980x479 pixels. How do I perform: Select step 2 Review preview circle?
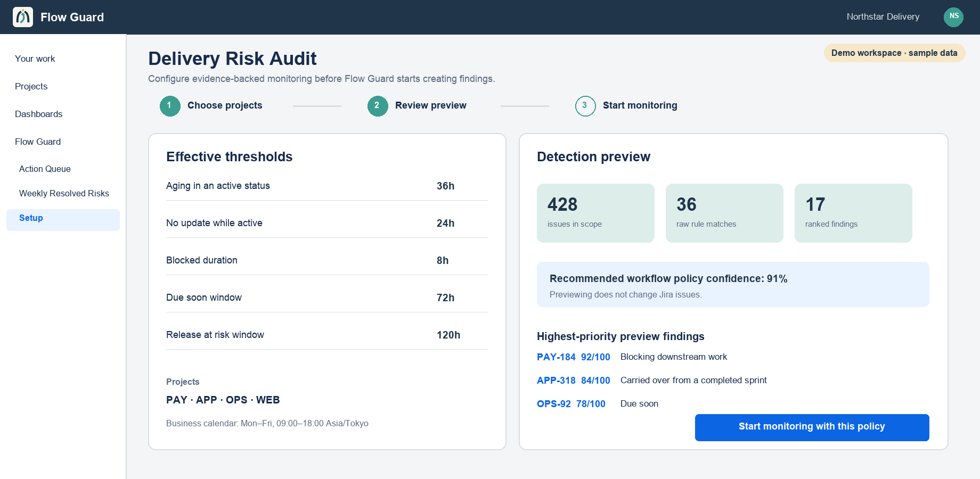[378, 106]
